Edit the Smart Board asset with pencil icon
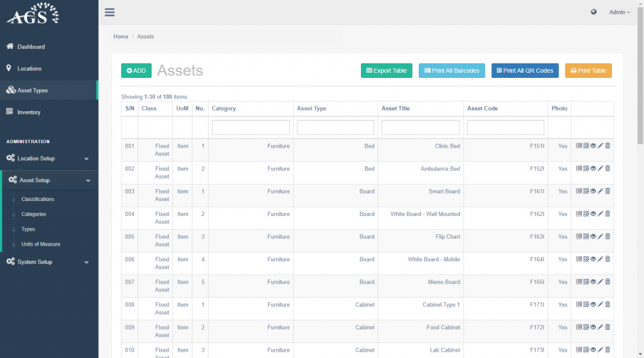This screenshot has height=358, width=644. pos(600,191)
